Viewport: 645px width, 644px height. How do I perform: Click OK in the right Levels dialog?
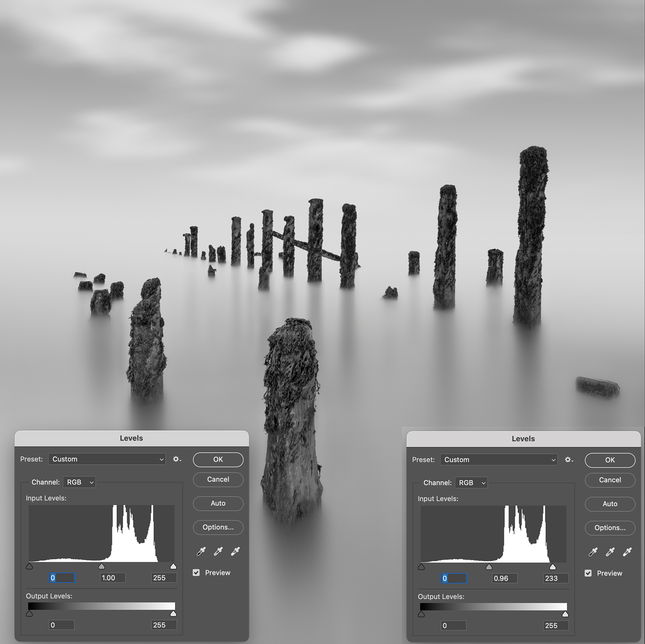(610, 460)
